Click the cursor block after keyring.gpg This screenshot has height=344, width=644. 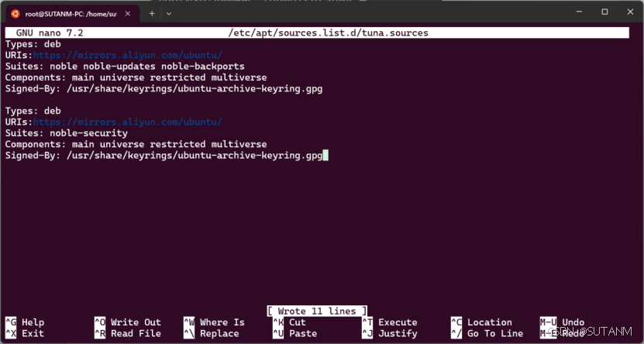coord(325,156)
